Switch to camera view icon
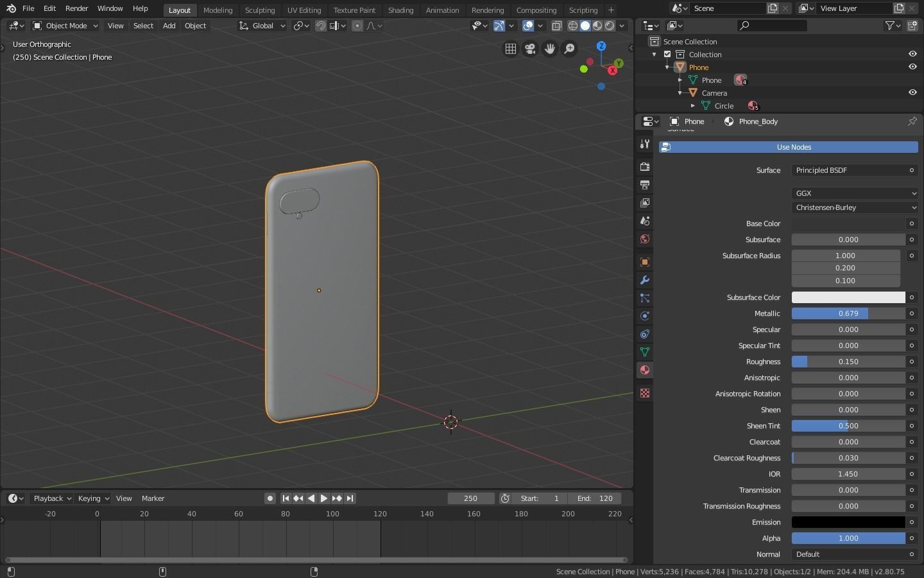This screenshot has width=924, height=578. (530, 49)
